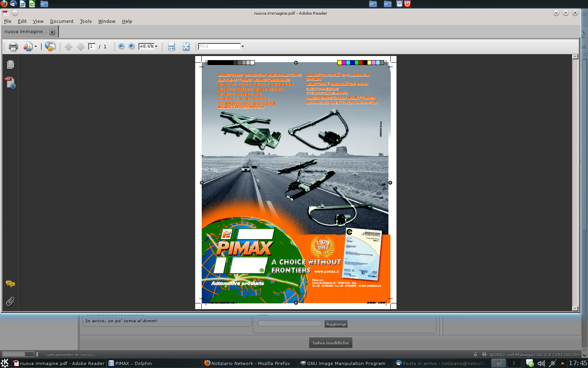The height and width of the screenshot is (368, 588).
Task: Click the Firefox page-loading progress bar
Action: [18, 354]
